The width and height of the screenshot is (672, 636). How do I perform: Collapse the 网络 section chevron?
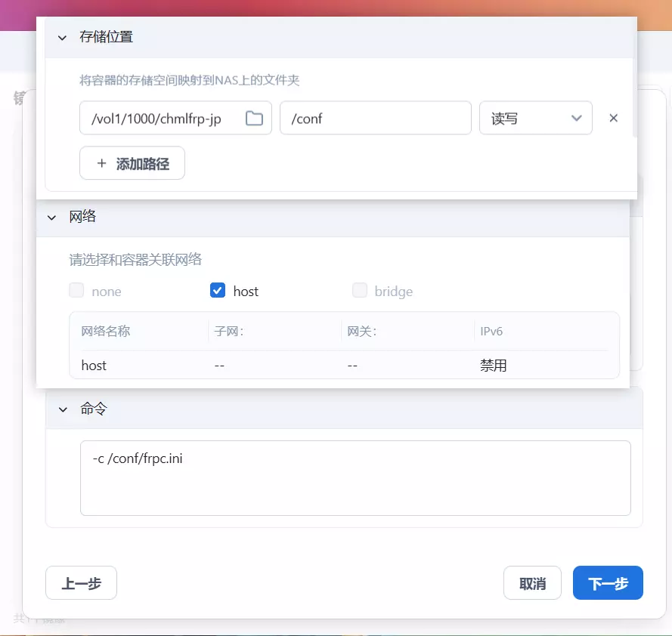(52, 218)
